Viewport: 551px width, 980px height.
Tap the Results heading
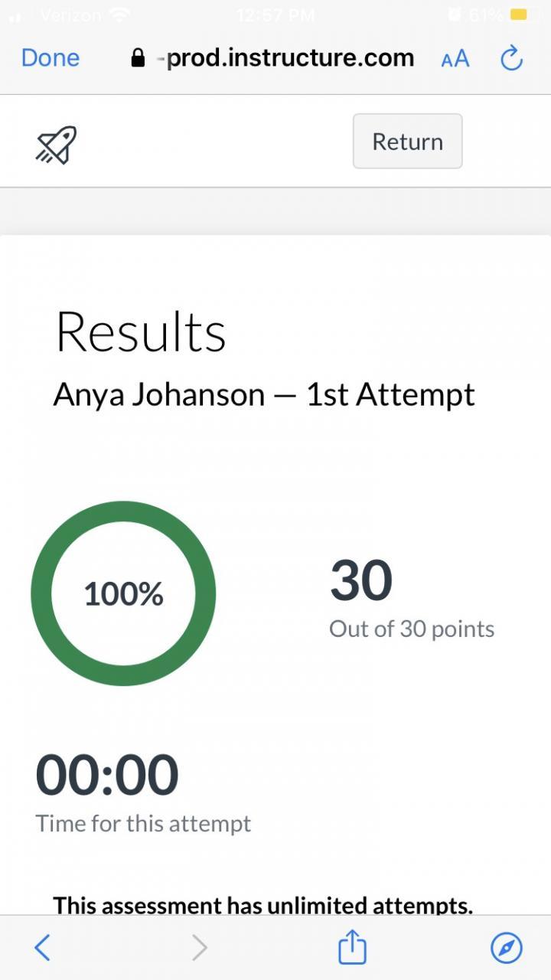[141, 332]
